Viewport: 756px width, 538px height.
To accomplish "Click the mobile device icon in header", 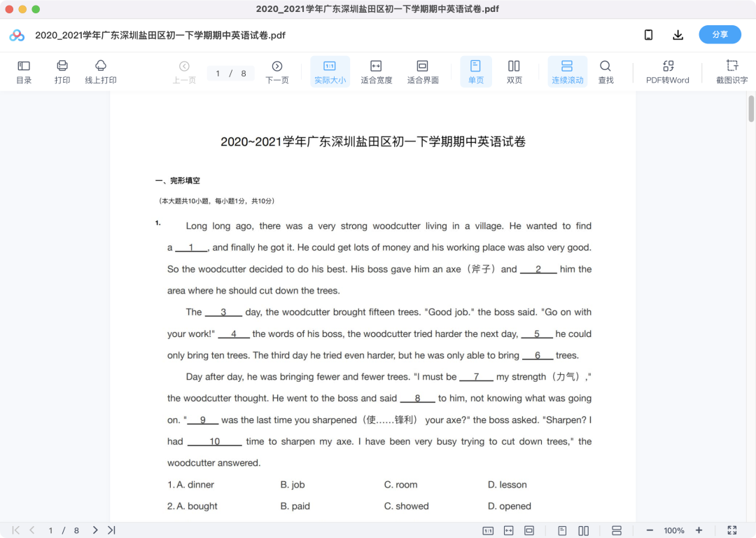I will pos(648,35).
